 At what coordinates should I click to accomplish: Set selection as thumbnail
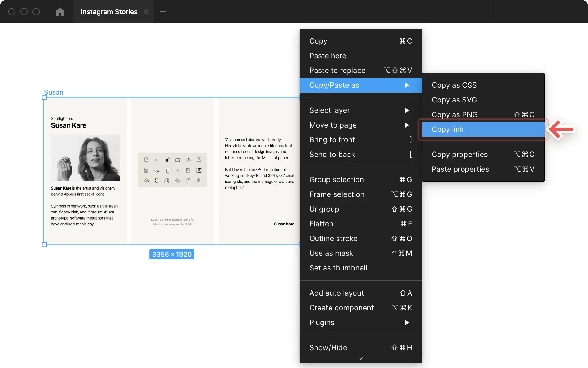[x=338, y=268]
